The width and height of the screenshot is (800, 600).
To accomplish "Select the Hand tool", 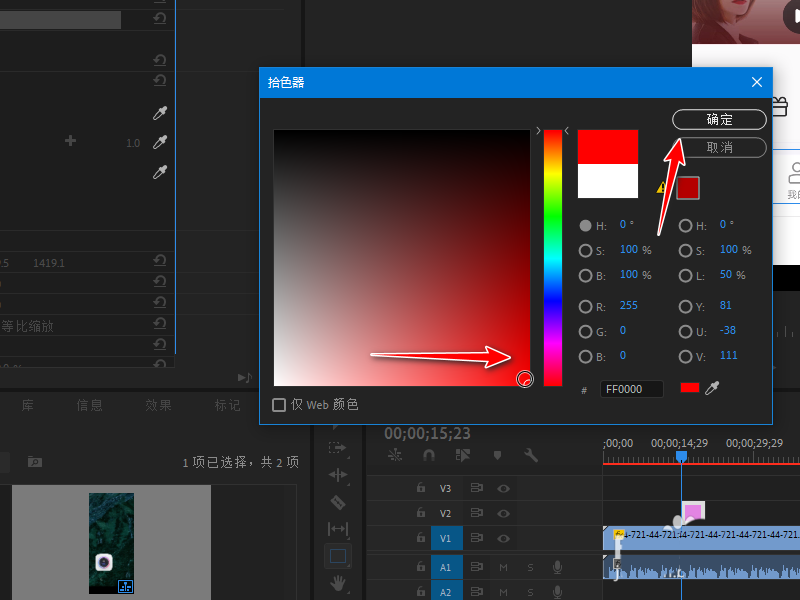I will click(338, 582).
